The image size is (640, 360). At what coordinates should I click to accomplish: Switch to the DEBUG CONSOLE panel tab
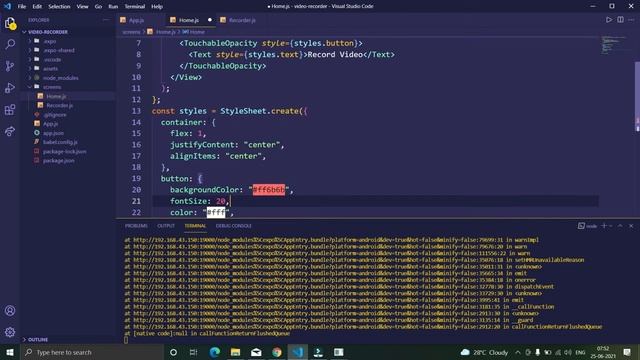tap(234, 225)
